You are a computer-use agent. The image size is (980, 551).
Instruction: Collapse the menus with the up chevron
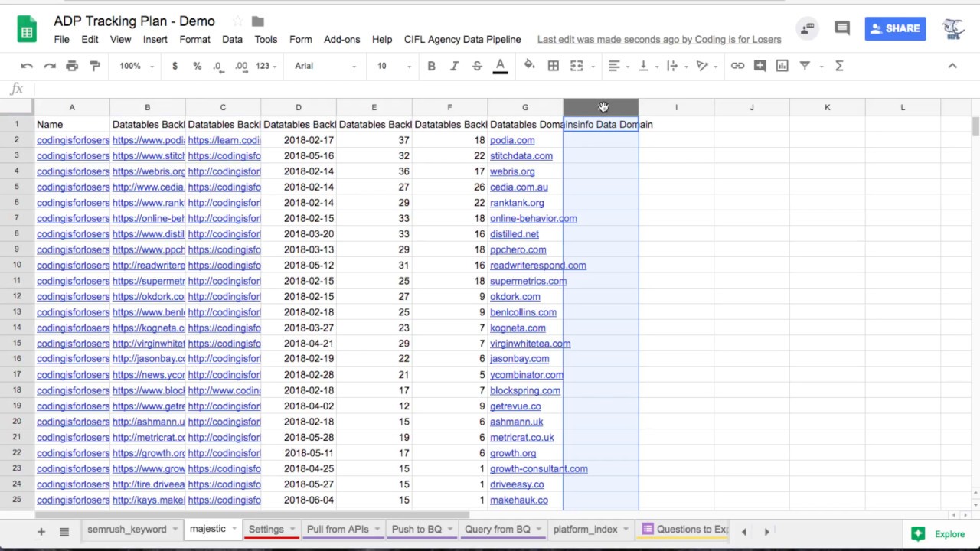952,66
